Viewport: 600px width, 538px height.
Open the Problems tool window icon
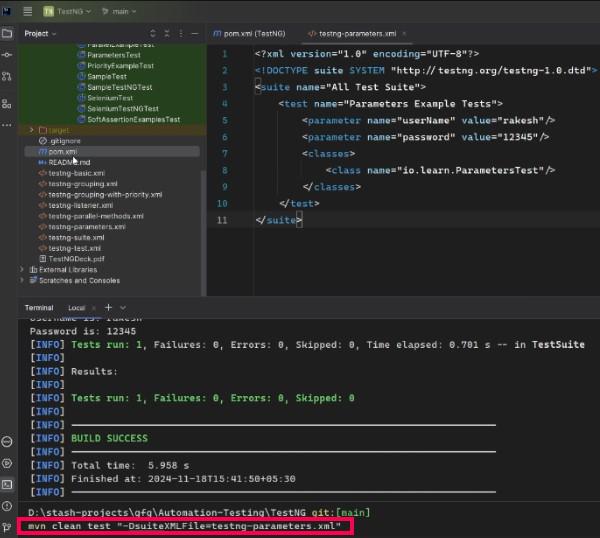8,505
